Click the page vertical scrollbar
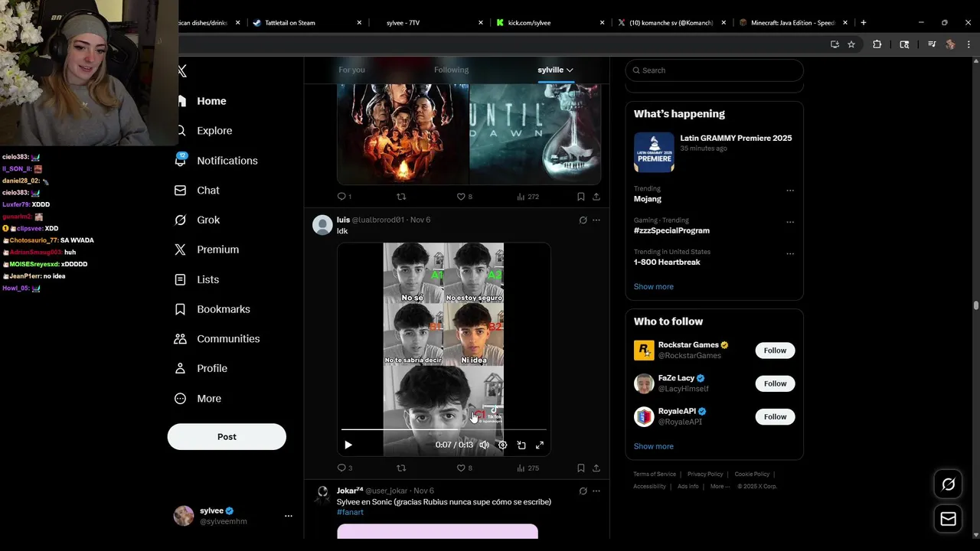The width and height of the screenshot is (980, 551). (975, 305)
